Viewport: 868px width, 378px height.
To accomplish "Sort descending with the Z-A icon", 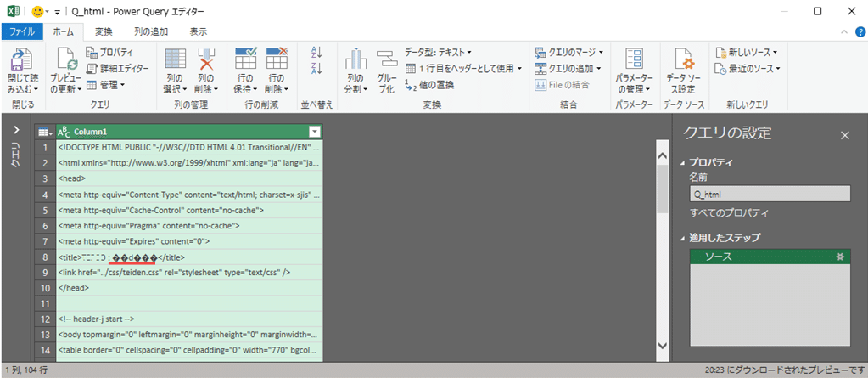I will (x=316, y=69).
